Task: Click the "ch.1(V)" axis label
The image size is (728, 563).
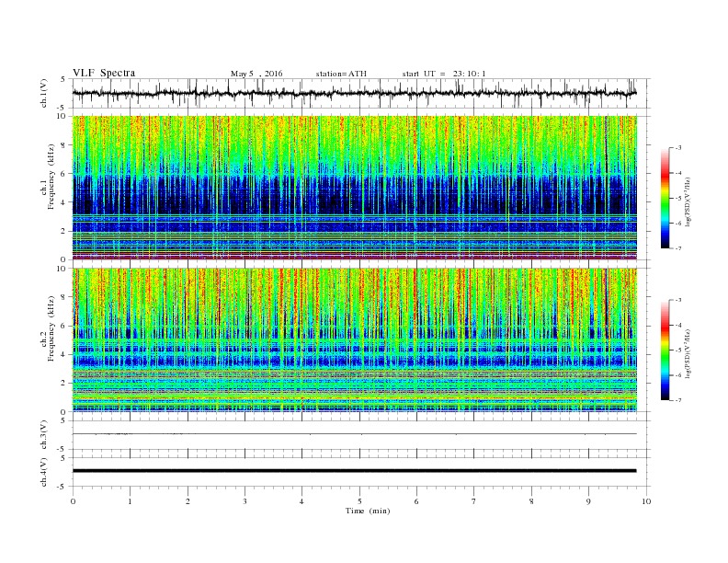Action: [x=44, y=93]
